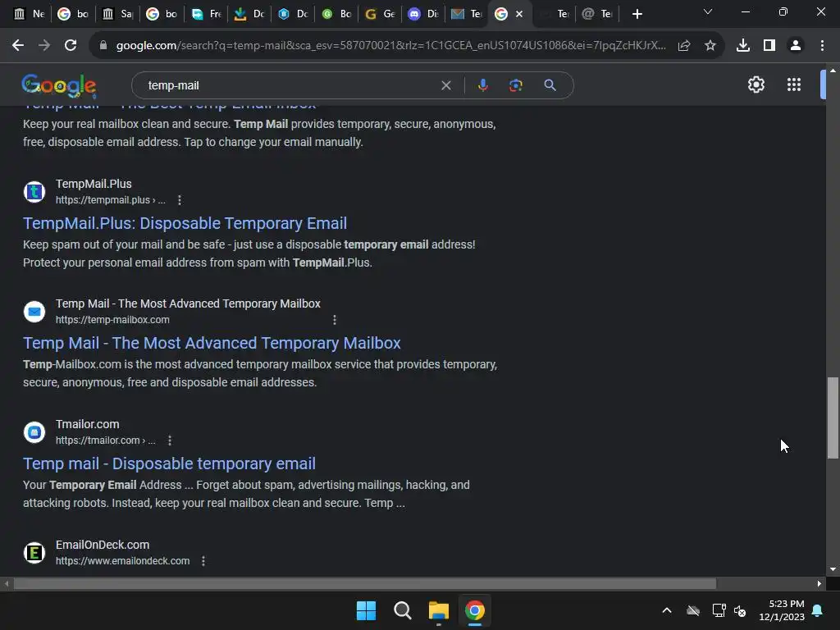The width and height of the screenshot is (840, 630).
Task: Click https://temp-mailbox.com URL text
Action: pos(112,320)
